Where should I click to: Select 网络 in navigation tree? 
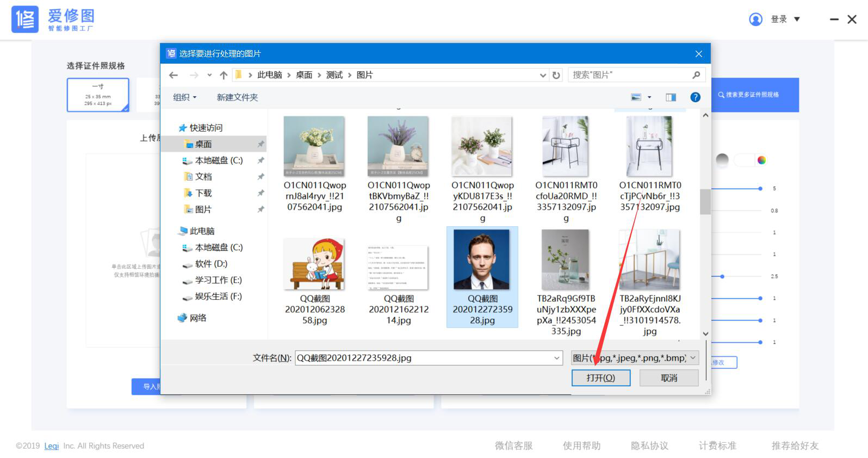point(198,318)
